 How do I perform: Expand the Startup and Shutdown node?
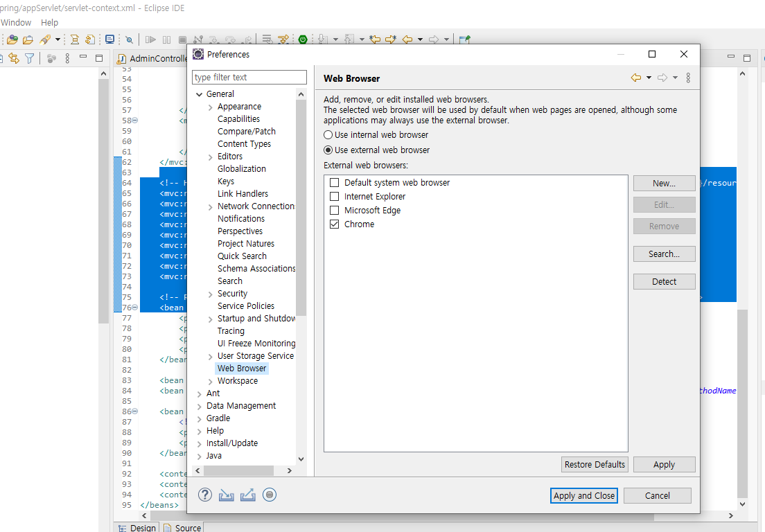coord(210,319)
